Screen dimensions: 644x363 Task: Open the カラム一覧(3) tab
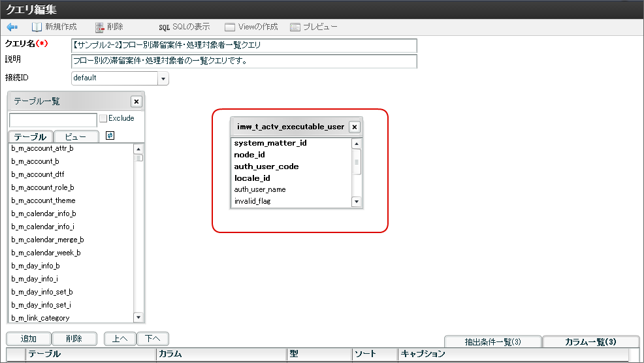click(x=590, y=341)
